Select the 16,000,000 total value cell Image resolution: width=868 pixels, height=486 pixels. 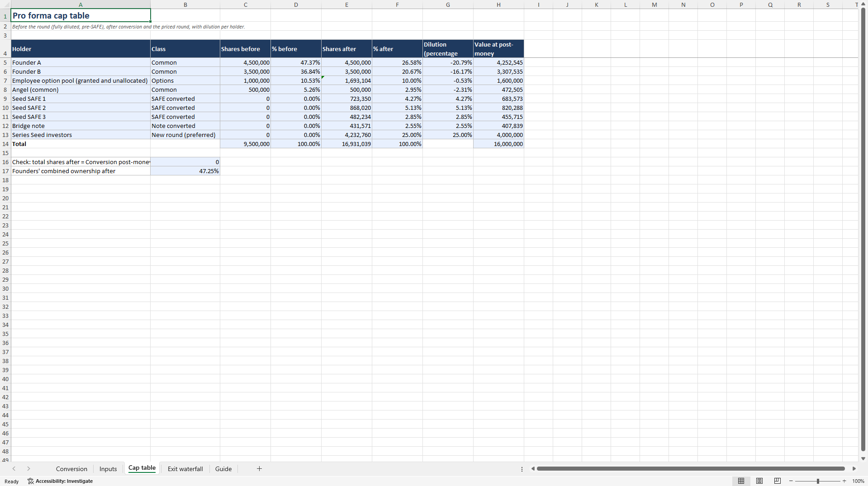498,144
